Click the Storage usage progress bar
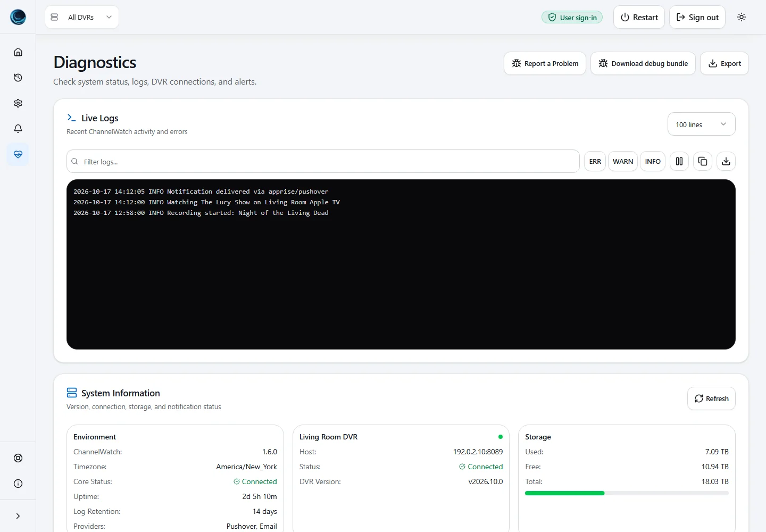The width and height of the screenshot is (766, 532). (627, 493)
